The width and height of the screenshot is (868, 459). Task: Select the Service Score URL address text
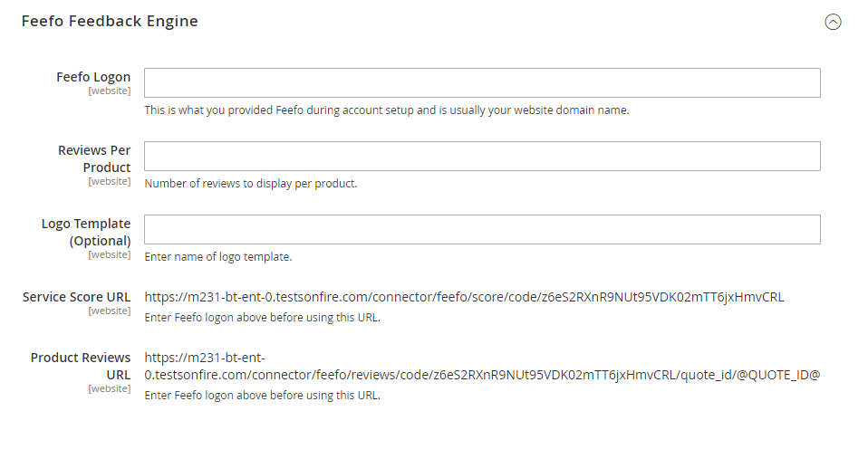464,297
